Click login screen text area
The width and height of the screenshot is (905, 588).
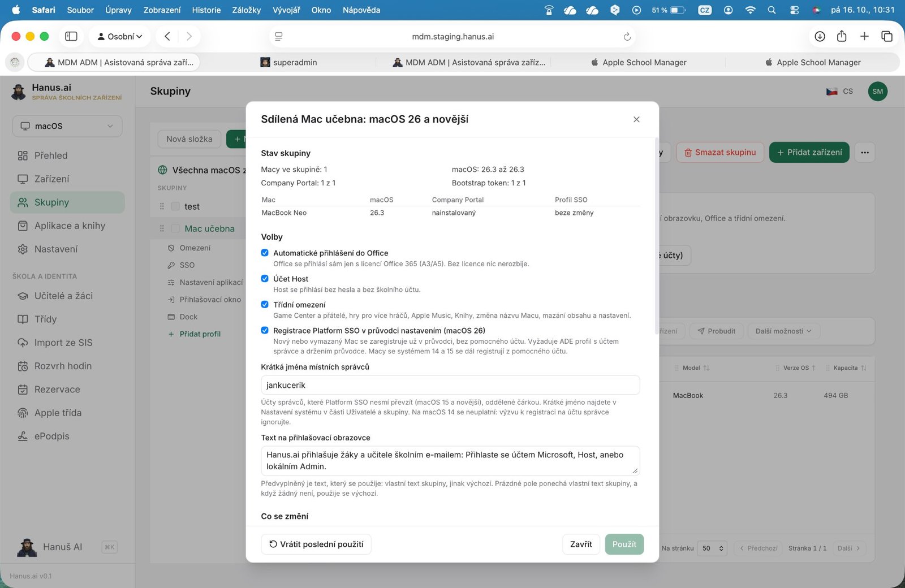[x=450, y=460]
